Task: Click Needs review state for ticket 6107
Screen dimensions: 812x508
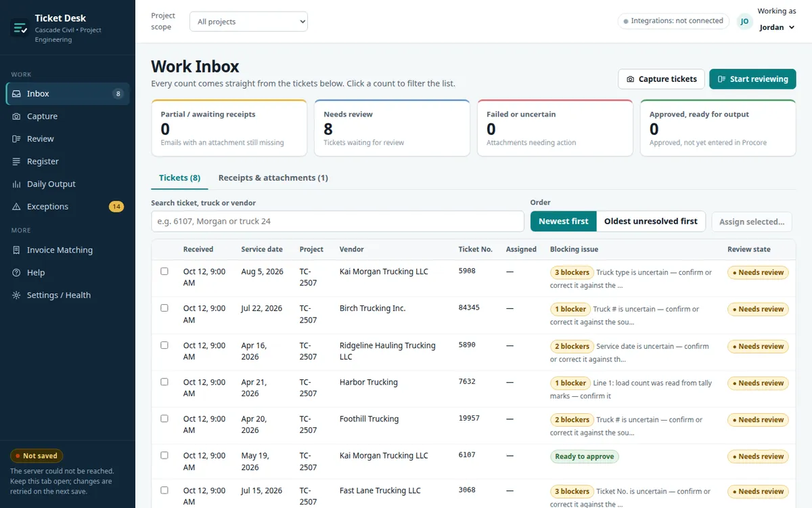Action: click(758, 457)
